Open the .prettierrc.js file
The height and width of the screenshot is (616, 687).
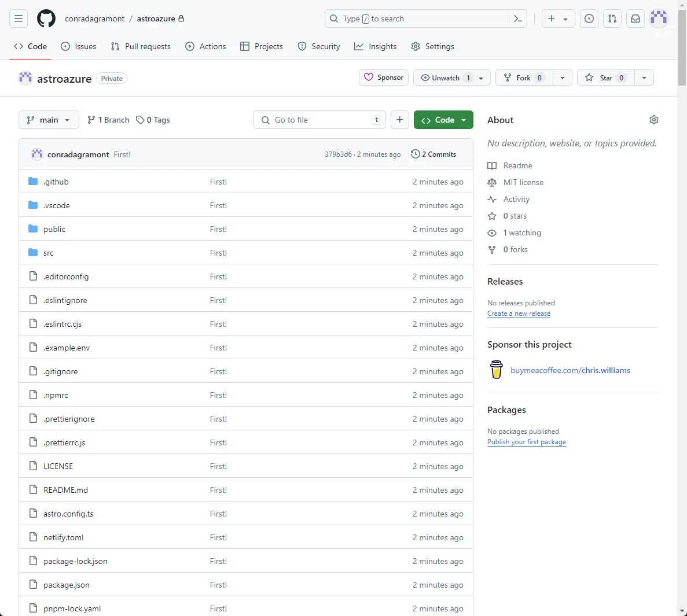pyautogui.click(x=64, y=442)
